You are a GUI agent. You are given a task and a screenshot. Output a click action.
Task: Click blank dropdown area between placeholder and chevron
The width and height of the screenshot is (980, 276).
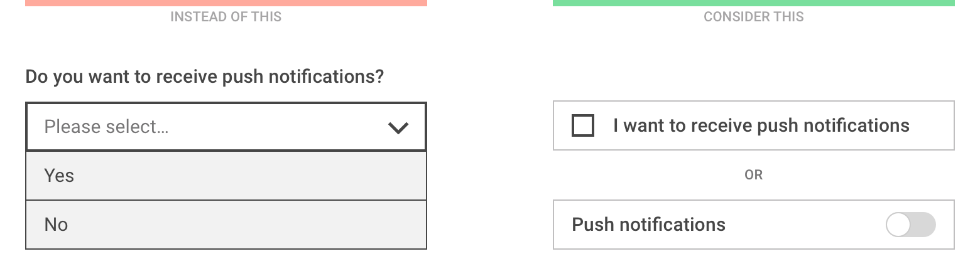pos(276,127)
